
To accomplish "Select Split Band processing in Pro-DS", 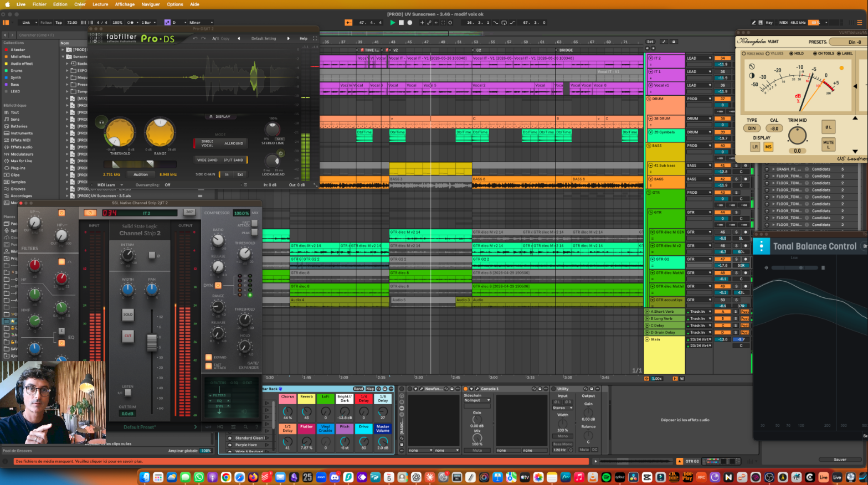I will [x=233, y=160].
